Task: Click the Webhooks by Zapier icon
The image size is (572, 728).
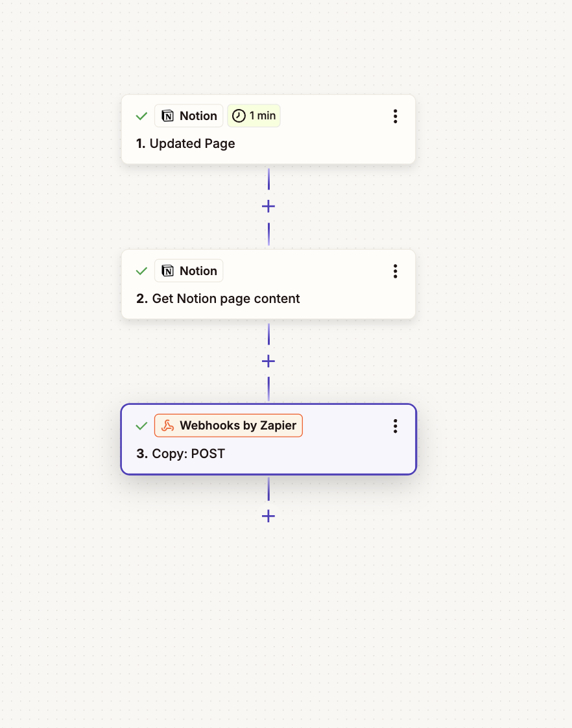Action: [168, 426]
